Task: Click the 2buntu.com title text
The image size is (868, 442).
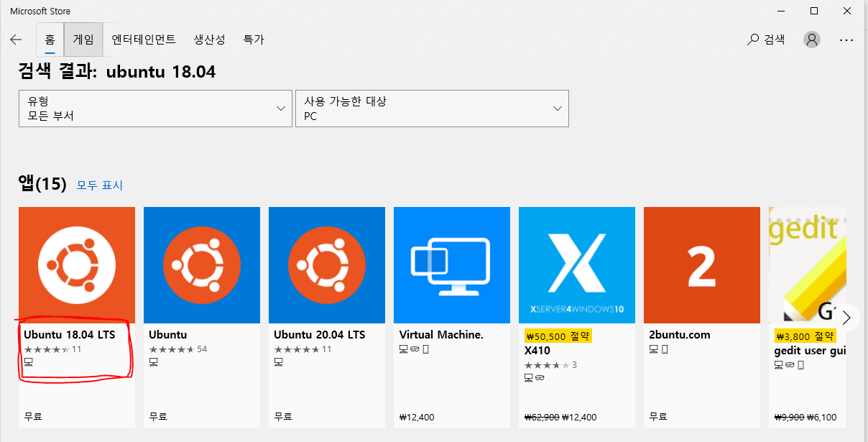Action: pos(680,335)
